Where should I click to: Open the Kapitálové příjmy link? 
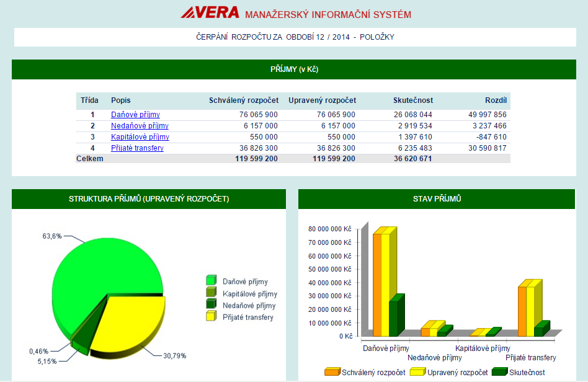[x=140, y=137]
